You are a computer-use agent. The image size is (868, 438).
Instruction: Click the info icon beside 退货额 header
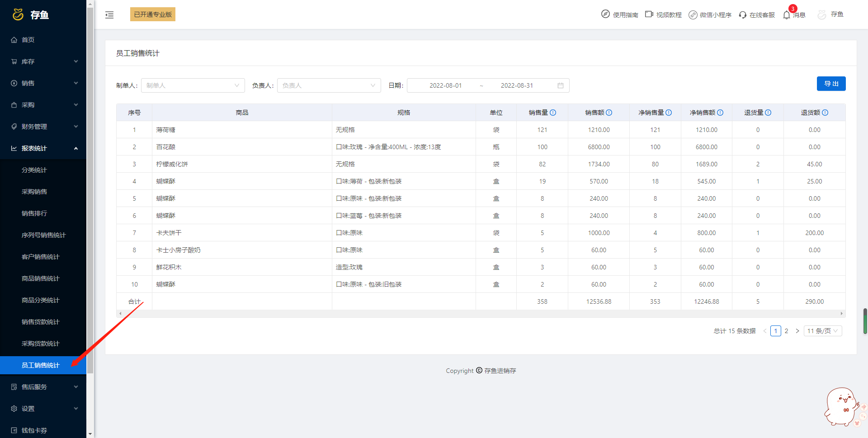[x=825, y=113]
